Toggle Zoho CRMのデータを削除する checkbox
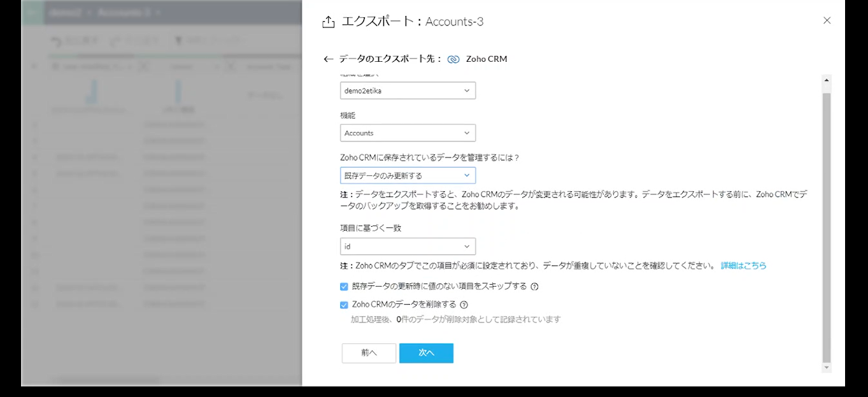The width and height of the screenshot is (868, 397). pos(344,305)
